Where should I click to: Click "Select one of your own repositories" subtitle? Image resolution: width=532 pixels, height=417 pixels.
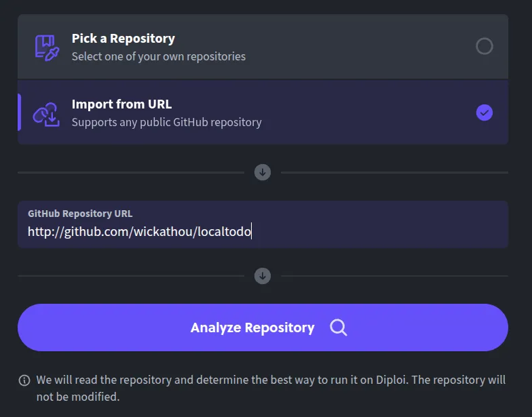pyautogui.click(x=159, y=56)
